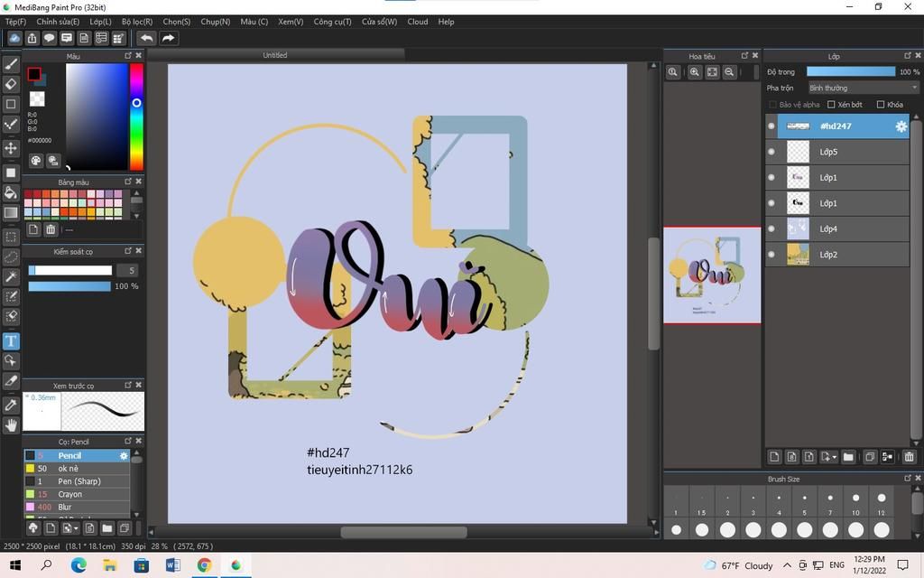Click the share/export toolbar icon
The image size is (924, 578).
pyautogui.click(x=32, y=38)
